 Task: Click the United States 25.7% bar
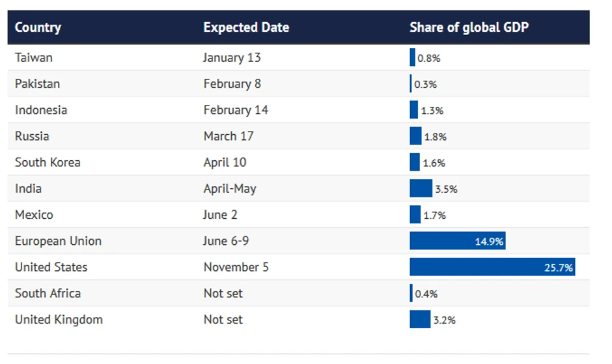[492, 267]
